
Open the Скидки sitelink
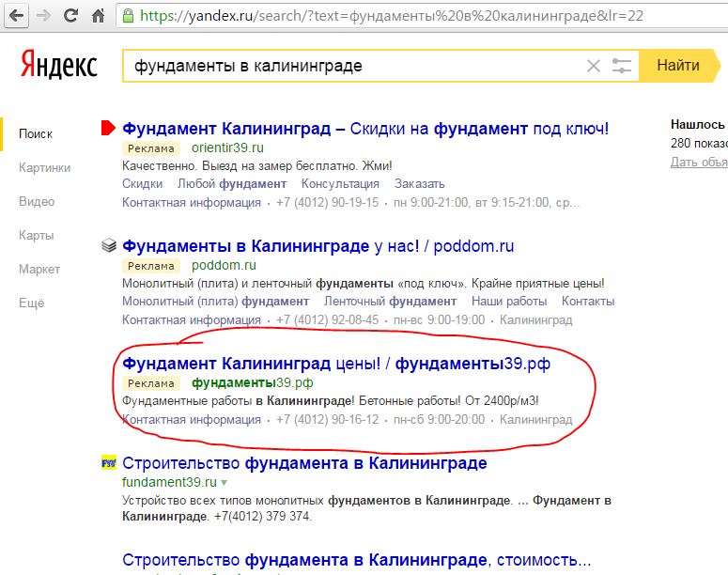[x=142, y=184]
